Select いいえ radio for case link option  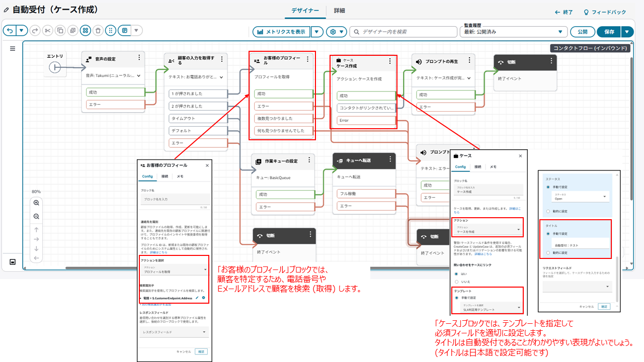coord(456,282)
